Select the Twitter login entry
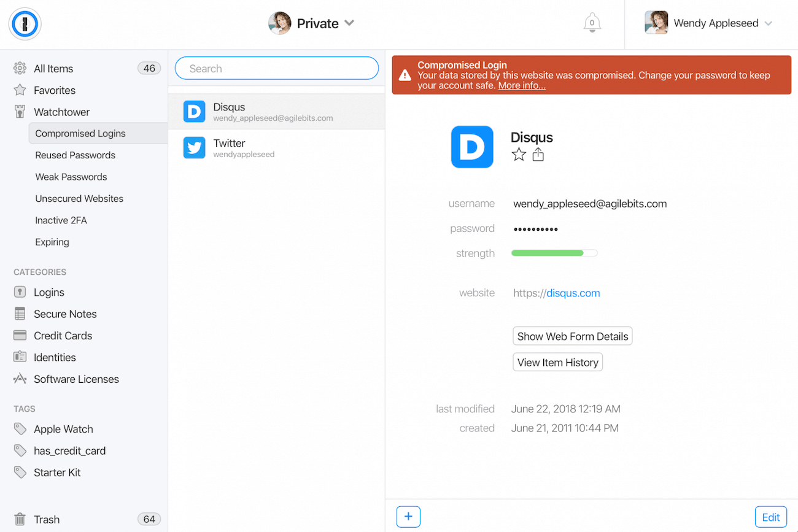Image resolution: width=798 pixels, height=532 pixels. 277,148
